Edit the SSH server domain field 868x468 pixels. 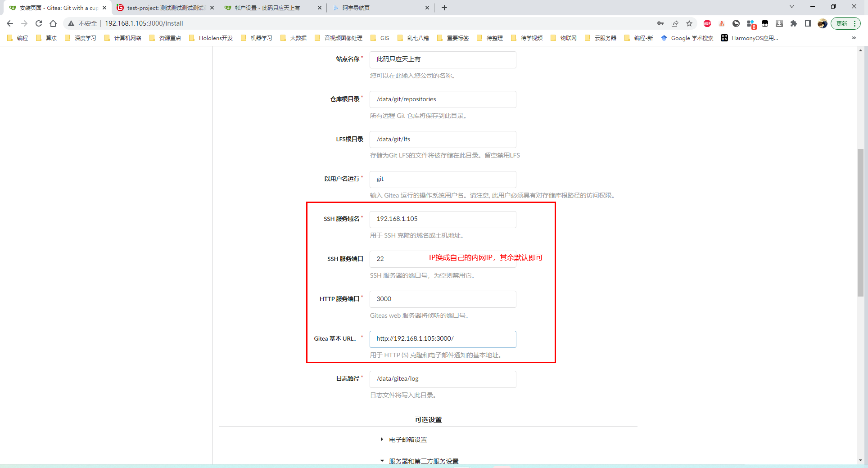click(x=443, y=219)
